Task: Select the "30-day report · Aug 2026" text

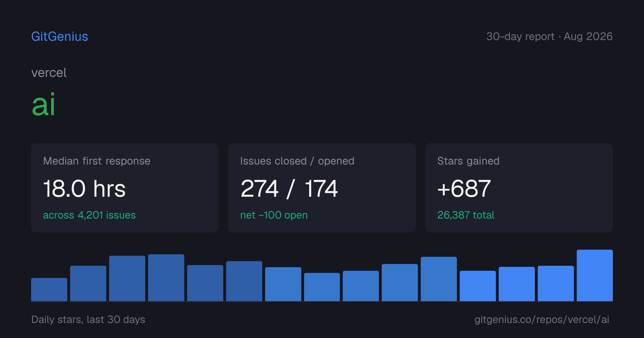Action: [x=549, y=36]
